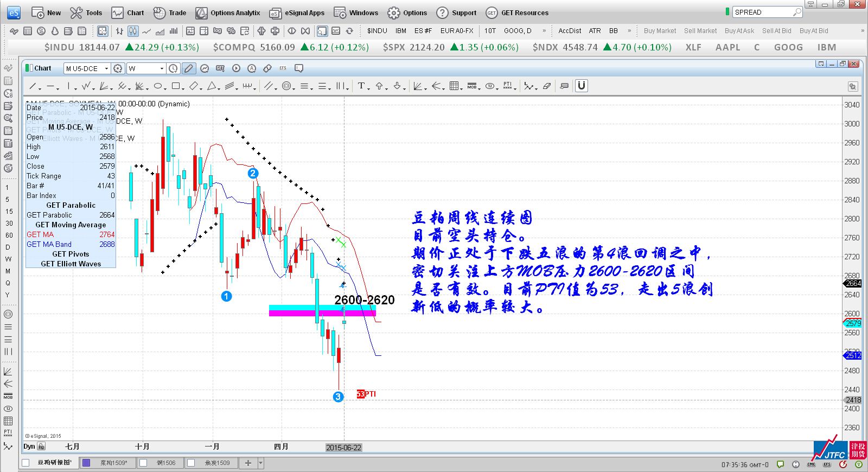Image resolution: width=868 pixels, height=472 pixels.
Task: Toggle checkbox on 焦炭1509 tab
Action: tap(191, 463)
